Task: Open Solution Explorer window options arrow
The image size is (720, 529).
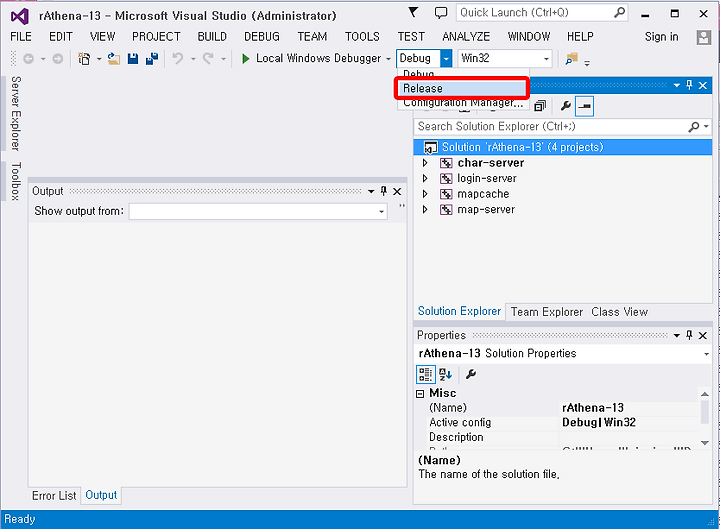Action: coord(676,85)
